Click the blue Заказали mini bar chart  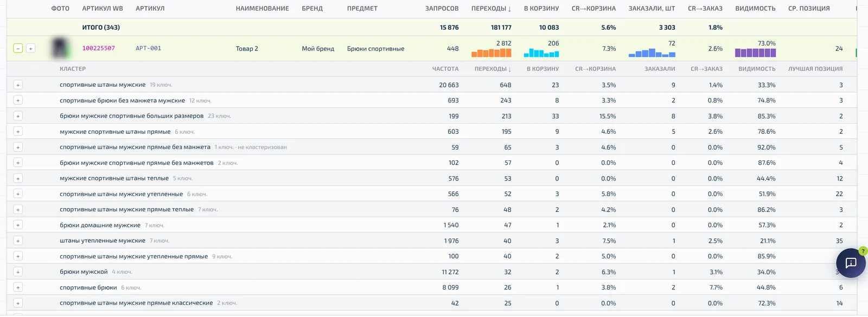(x=652, y=53)
